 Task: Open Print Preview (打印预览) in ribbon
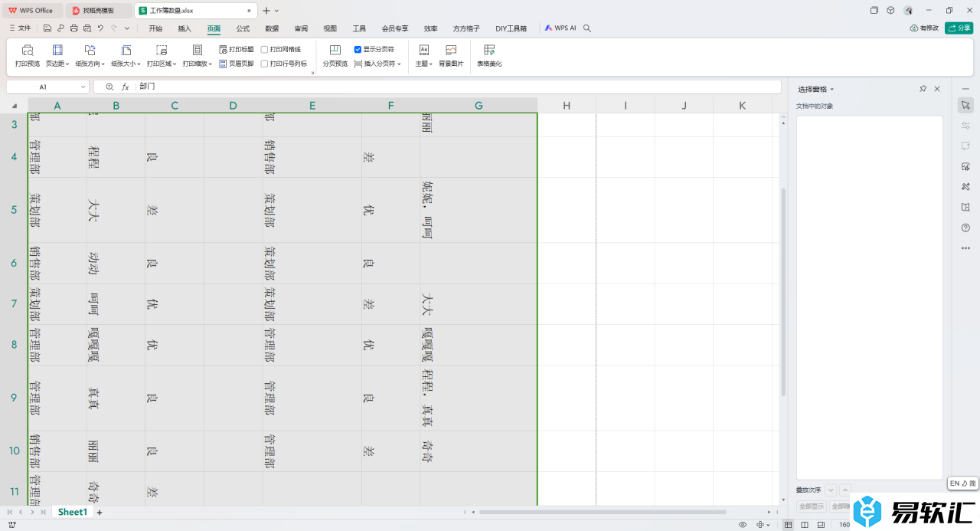point(28,56)
